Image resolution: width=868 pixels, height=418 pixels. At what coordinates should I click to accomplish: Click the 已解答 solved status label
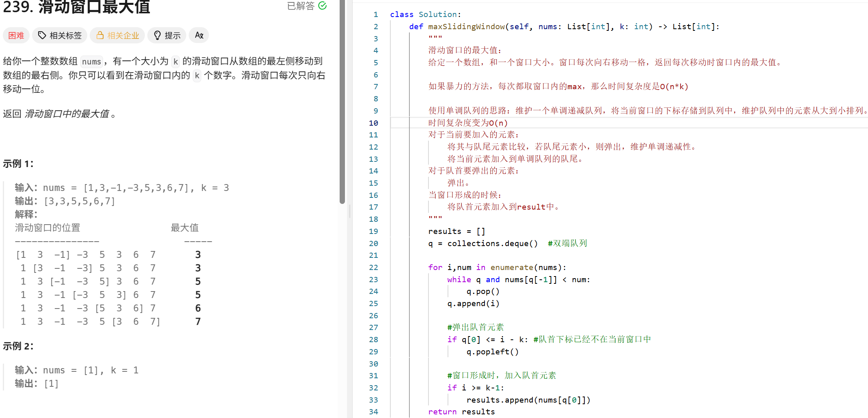pos(301,6)
